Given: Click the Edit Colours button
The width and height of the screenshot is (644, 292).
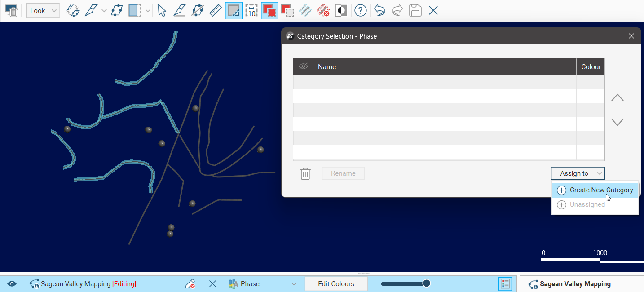Looking at the screenshot, I should pyautogui.click(x=336, y=284).
